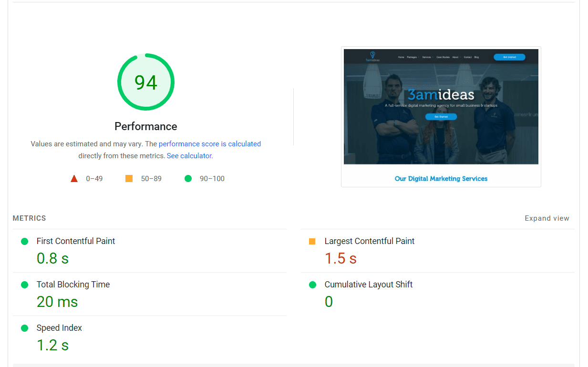
Task: Click the 1.2 s Speed Index value
Action: 52,345
